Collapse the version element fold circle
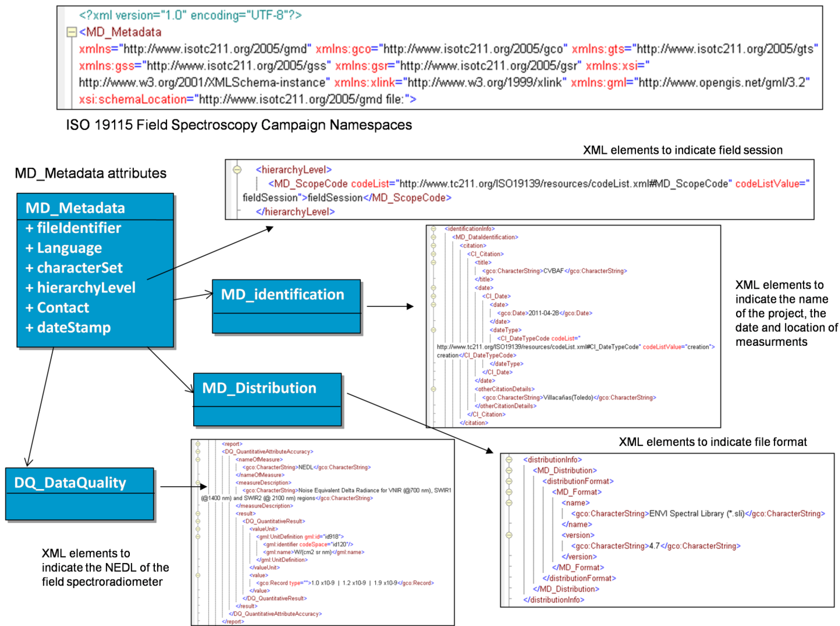Screen dimensions: 840x626 pyautogui.click(x=509, y=535)
